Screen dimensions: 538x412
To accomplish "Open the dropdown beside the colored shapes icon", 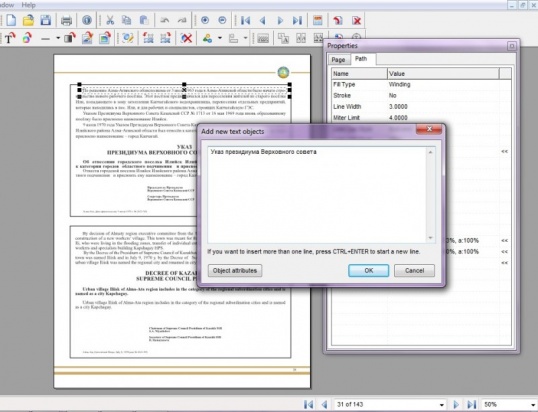I will click(x=220, y=38).
